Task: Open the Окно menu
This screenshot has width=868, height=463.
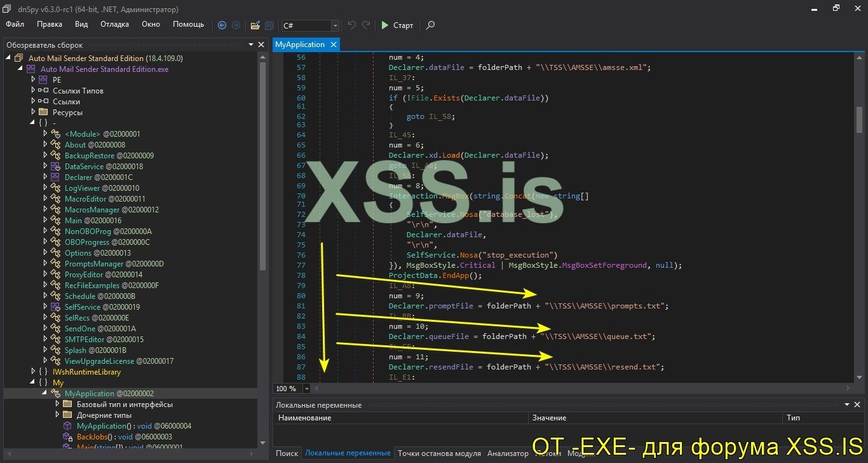Action: pos(151,24)
